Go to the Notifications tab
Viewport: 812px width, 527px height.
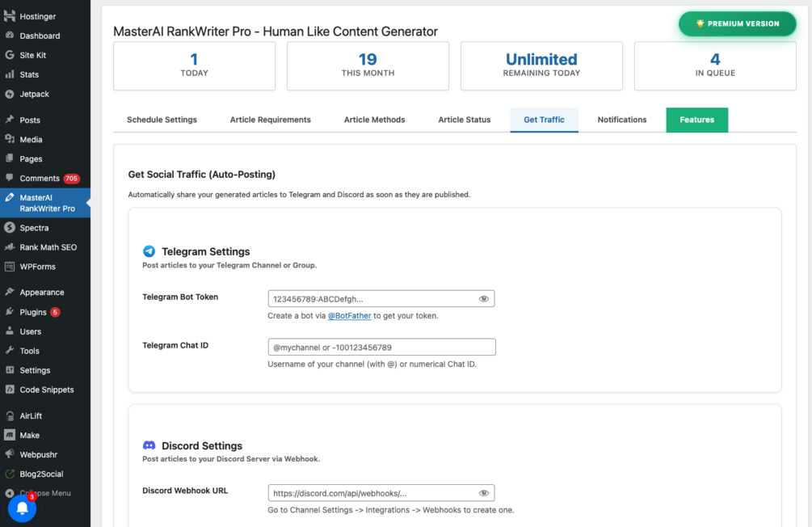coord(621,120)
